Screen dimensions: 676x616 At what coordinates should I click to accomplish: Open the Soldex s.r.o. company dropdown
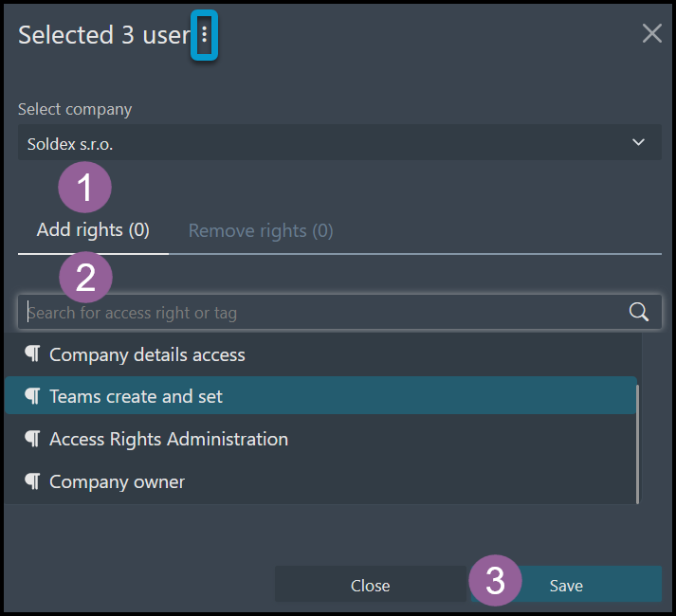(339, 143)
